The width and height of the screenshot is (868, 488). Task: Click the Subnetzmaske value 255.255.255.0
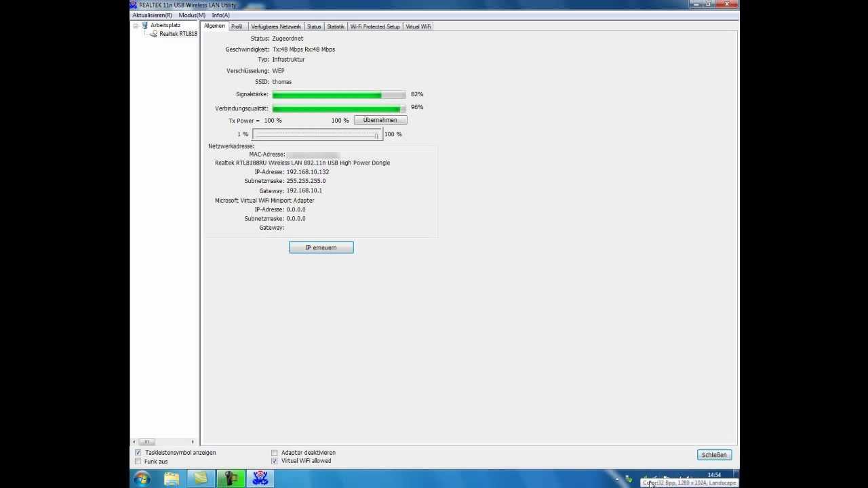click(306, 181)
